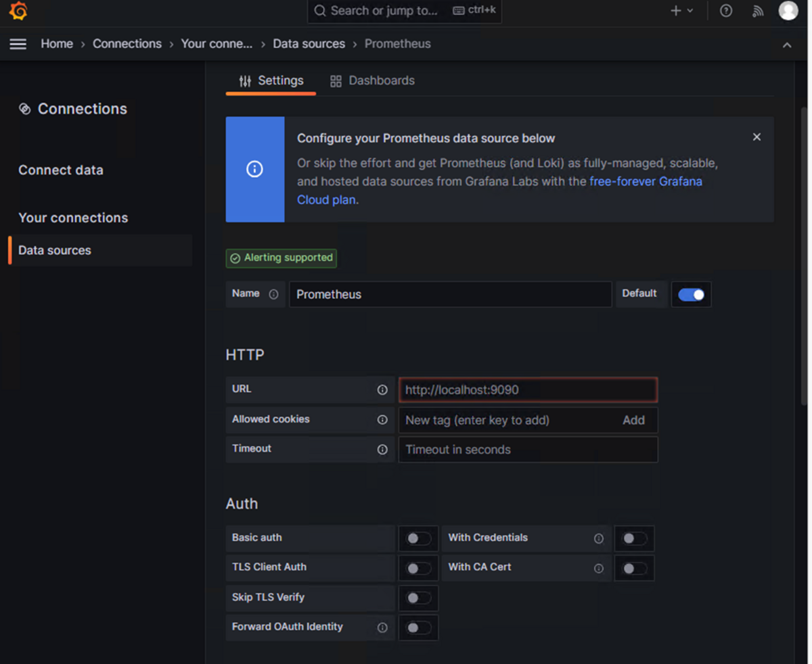Click the Connections heading in the sidebar
This screenshot has height=664, width=812.
coord(83,109)
